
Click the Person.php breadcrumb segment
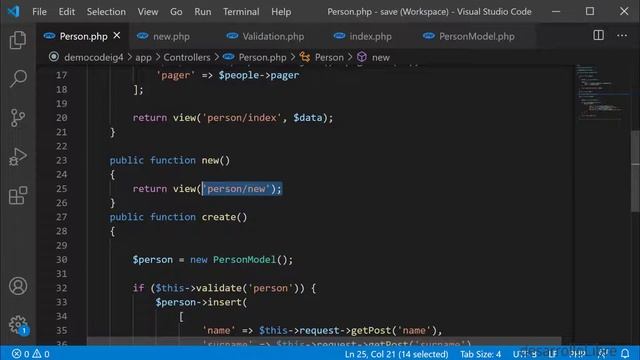(254, 57)
